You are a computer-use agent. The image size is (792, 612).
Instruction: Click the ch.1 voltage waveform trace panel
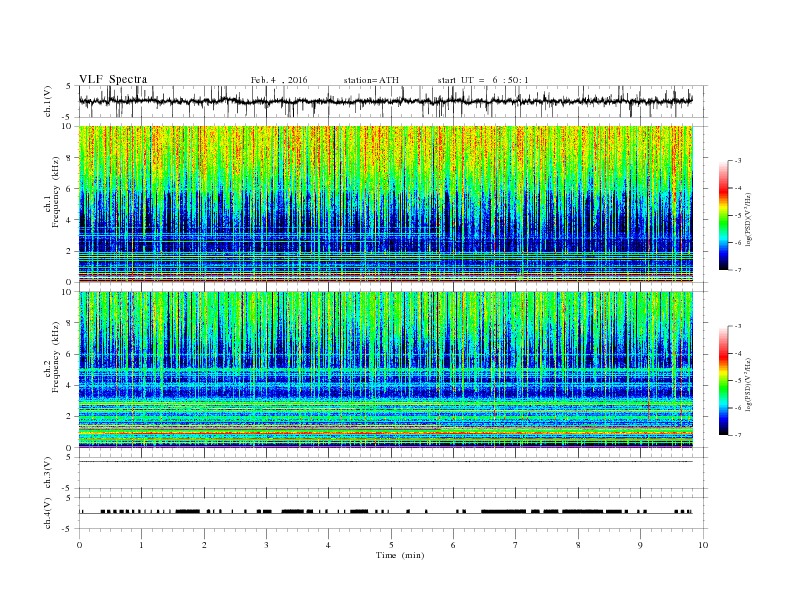pos(393,101)
